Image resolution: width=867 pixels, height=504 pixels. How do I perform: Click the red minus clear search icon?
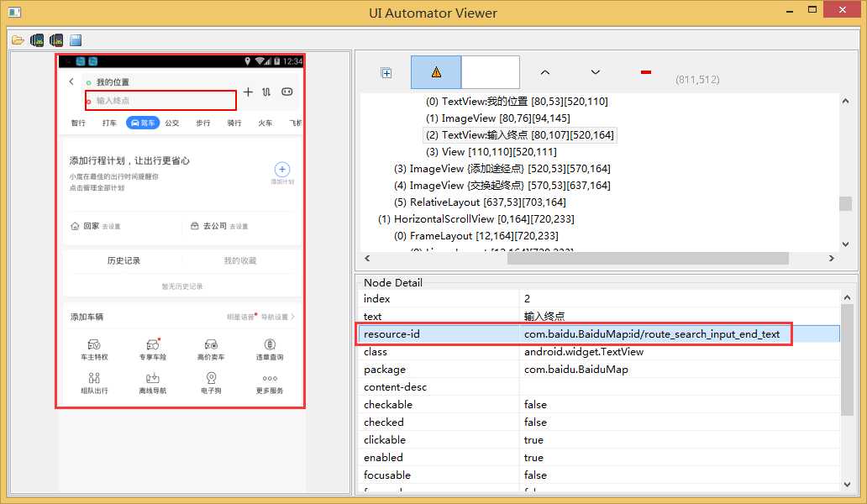tap(646, 72)
